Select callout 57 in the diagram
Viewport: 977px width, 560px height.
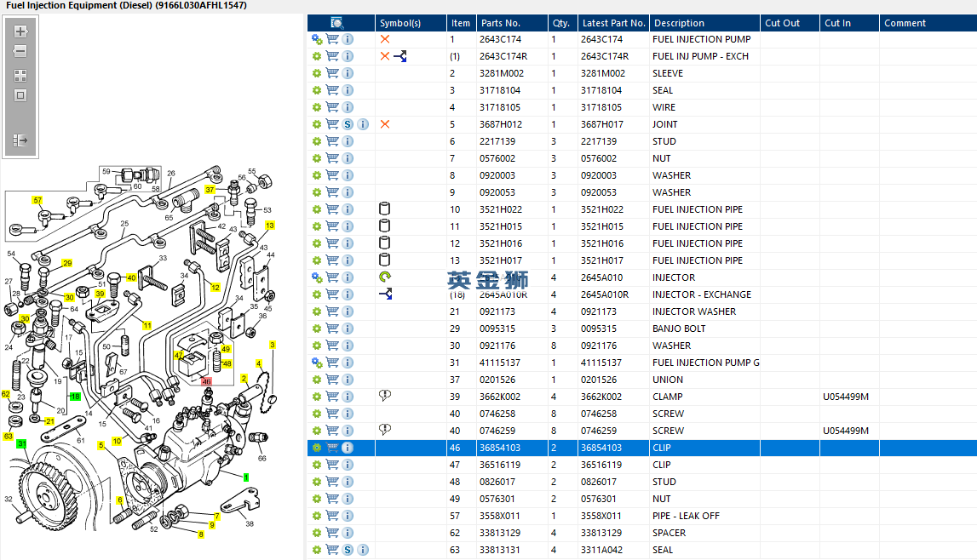click(37, 200)
